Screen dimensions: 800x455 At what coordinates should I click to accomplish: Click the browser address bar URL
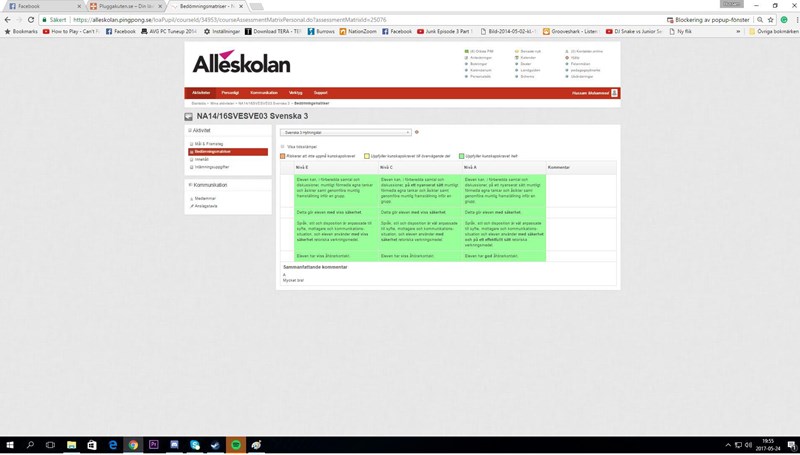pos(300,19)
